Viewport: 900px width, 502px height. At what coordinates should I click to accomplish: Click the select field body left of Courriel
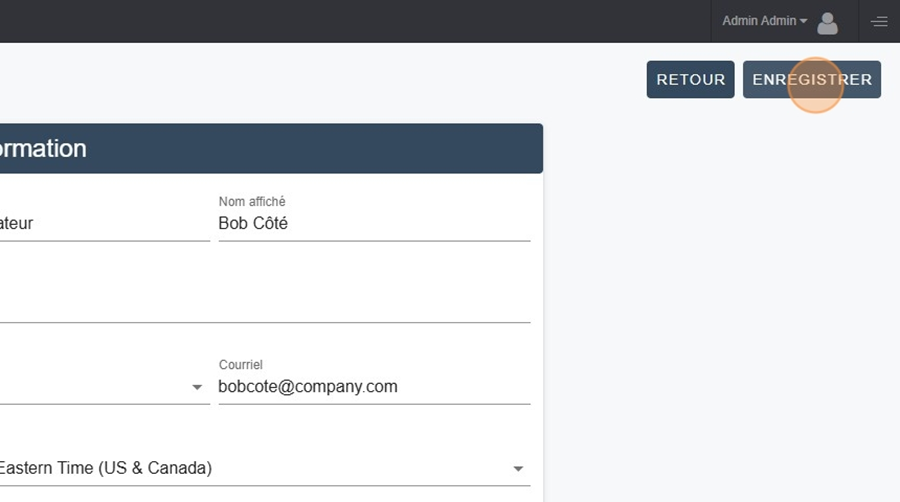104,387
